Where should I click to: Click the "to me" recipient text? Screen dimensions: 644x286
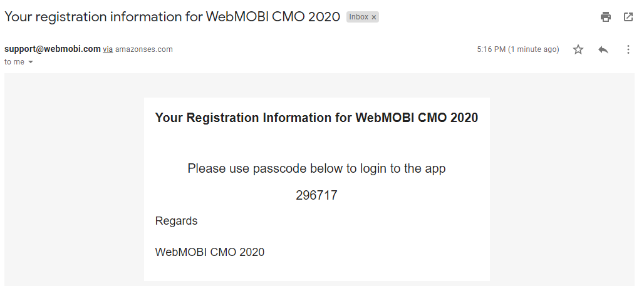click(x=14, y=62)
